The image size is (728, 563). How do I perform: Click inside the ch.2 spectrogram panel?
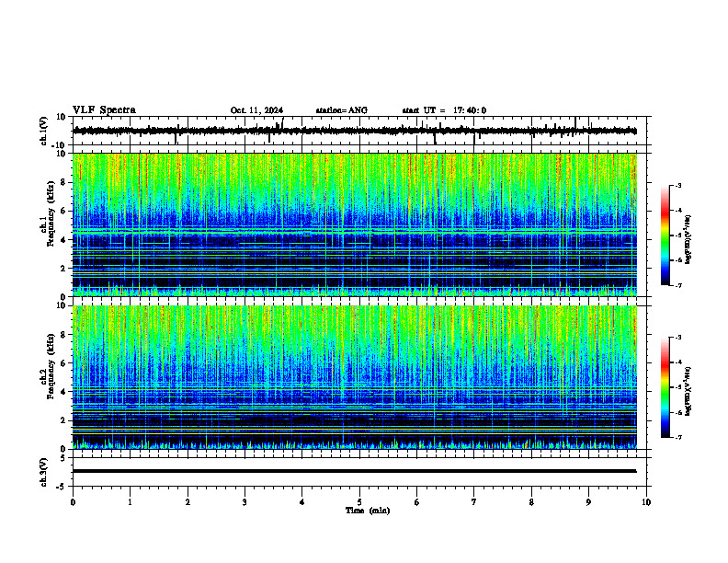coord(355,377)
